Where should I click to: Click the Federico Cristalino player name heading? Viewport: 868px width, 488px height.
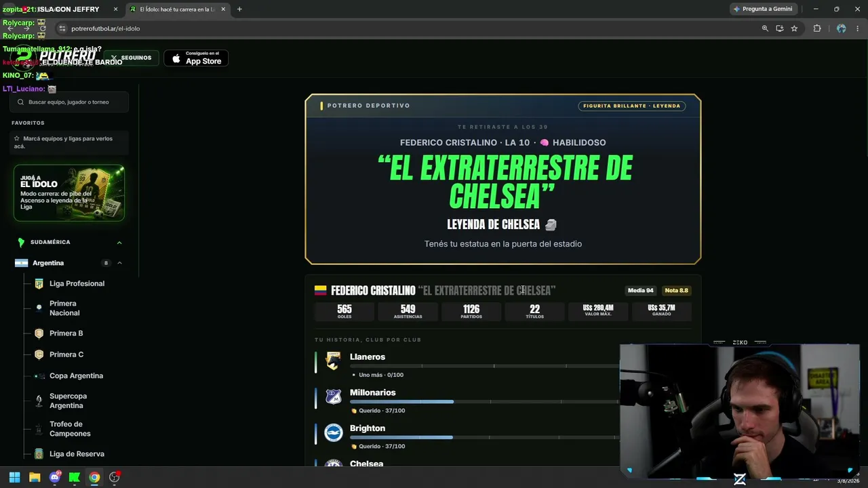pos(373,291)
